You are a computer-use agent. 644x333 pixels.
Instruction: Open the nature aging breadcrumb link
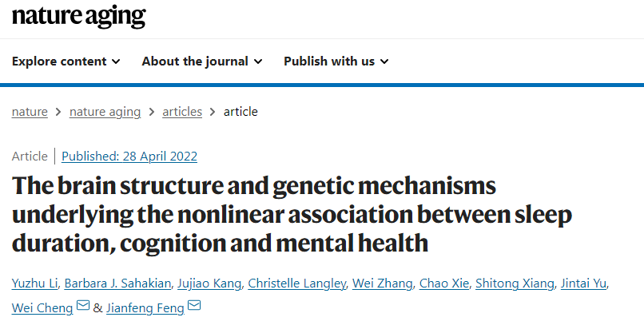click(x=105, y=112)
